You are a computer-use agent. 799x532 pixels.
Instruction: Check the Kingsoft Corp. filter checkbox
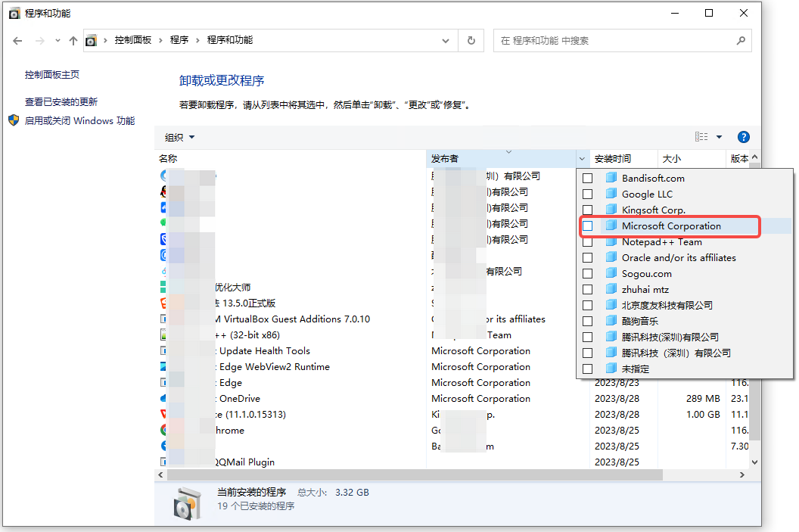[588, 210]
